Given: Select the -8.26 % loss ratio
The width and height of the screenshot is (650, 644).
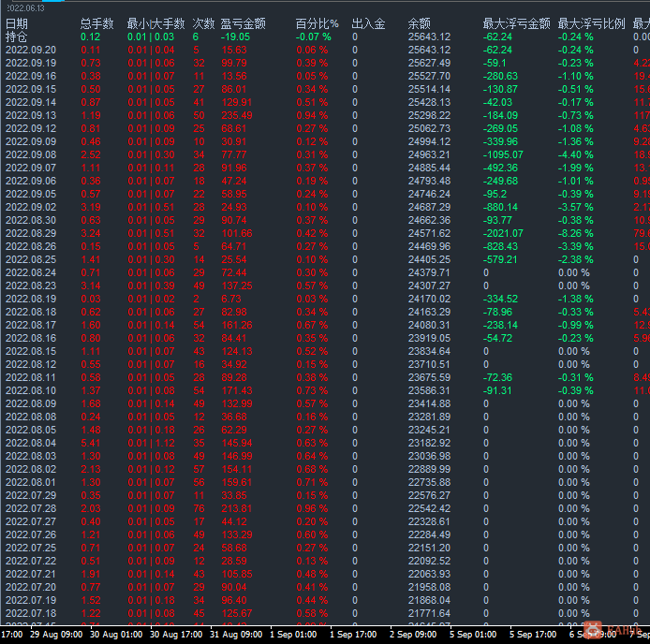Looking at the screenshot, I should (x=575, y=233).
